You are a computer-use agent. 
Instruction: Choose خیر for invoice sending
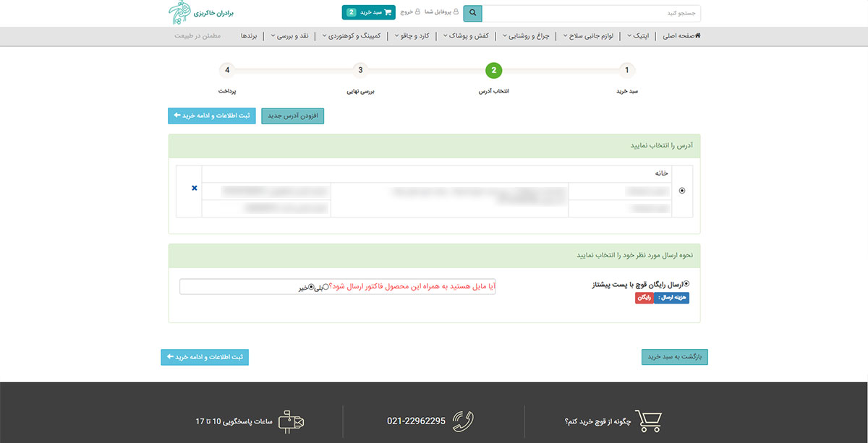(311, 287)
